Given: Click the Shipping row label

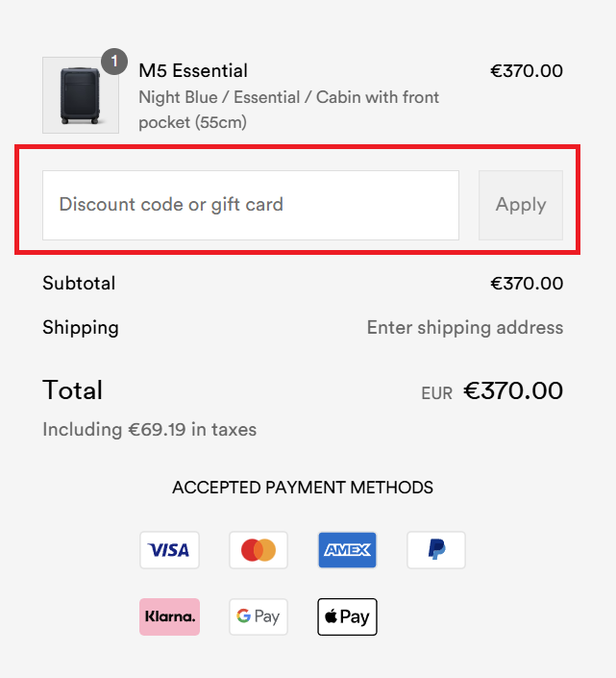Looking at the screenshot, I should coord(81,328).
